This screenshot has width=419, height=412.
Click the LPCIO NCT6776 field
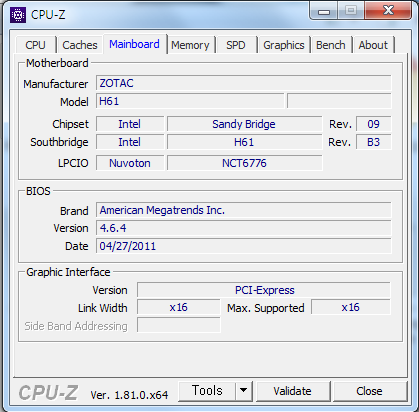[x=245, y=163]
